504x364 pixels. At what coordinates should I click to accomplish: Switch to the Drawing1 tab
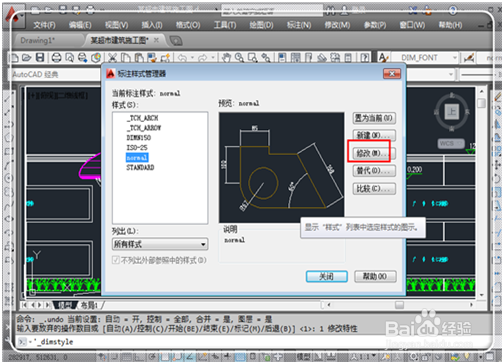click(38, 41)
